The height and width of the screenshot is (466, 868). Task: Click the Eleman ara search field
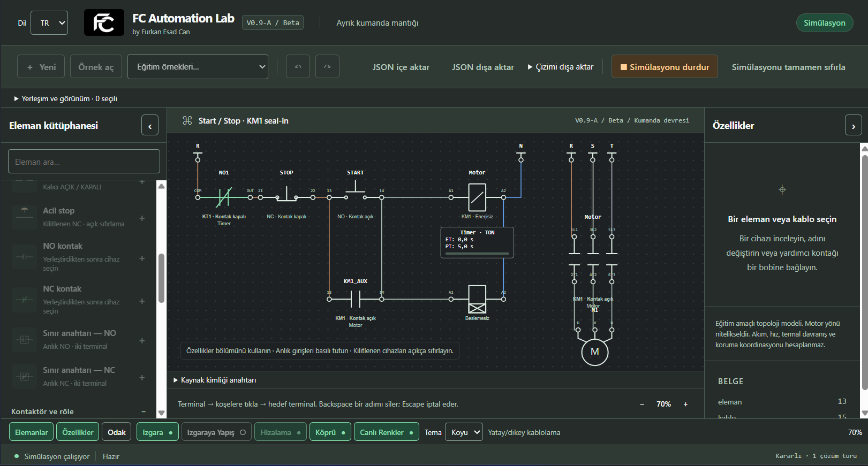84,162
